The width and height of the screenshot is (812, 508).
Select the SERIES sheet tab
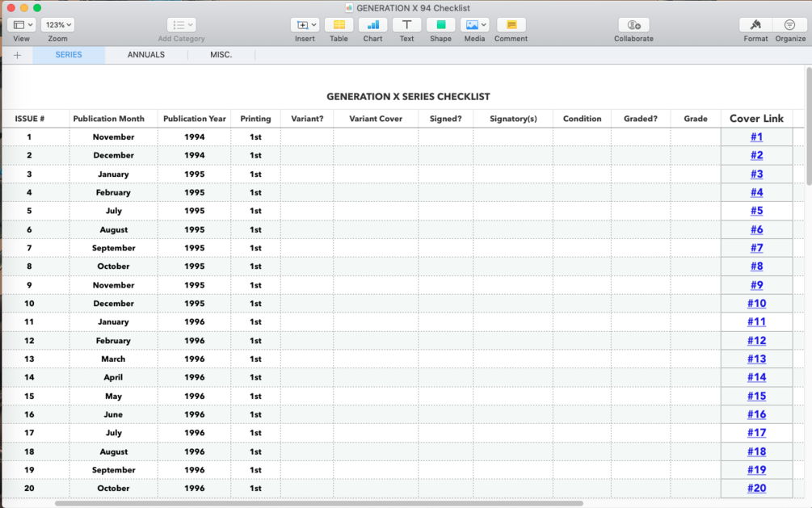pos(69,55)
